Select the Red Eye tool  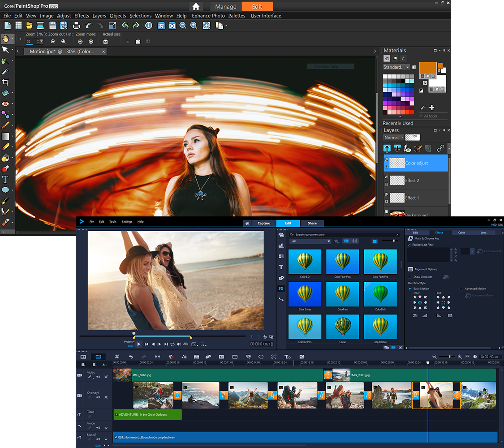(5, 104)
